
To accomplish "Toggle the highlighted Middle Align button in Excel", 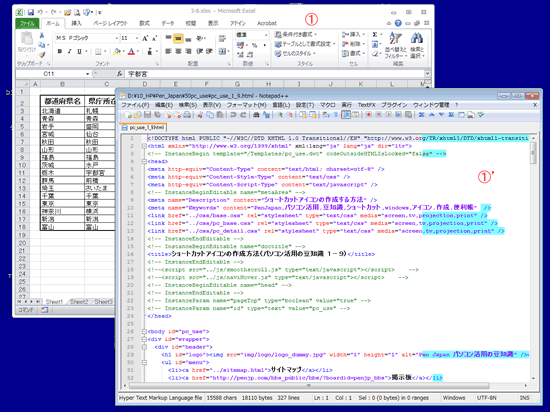I will click(x=178, y=38).
